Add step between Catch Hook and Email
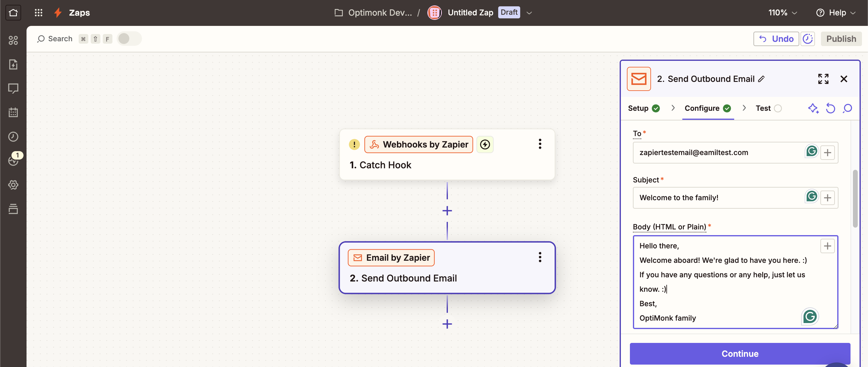 tap(447, 211)
